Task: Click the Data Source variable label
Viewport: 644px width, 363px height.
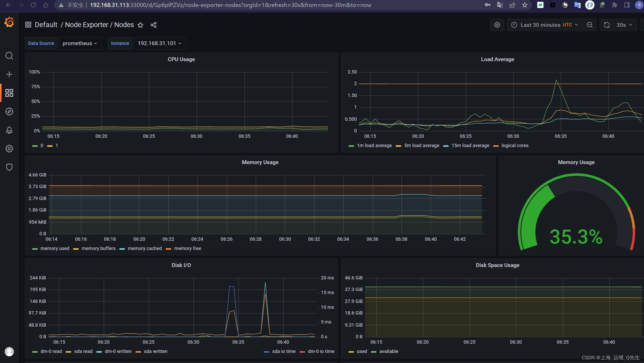Action: coord(41,43)
